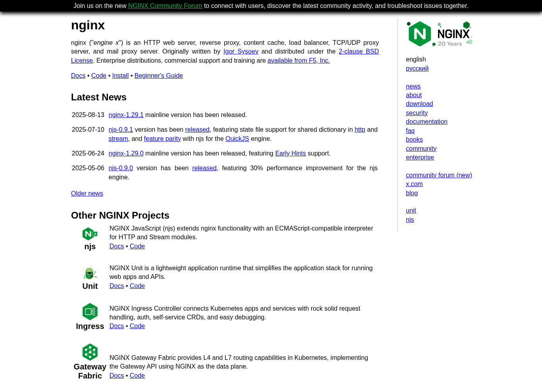Open the unit sidebar link
The width and height of the screenshot is (542, 392).
[411, 211]
